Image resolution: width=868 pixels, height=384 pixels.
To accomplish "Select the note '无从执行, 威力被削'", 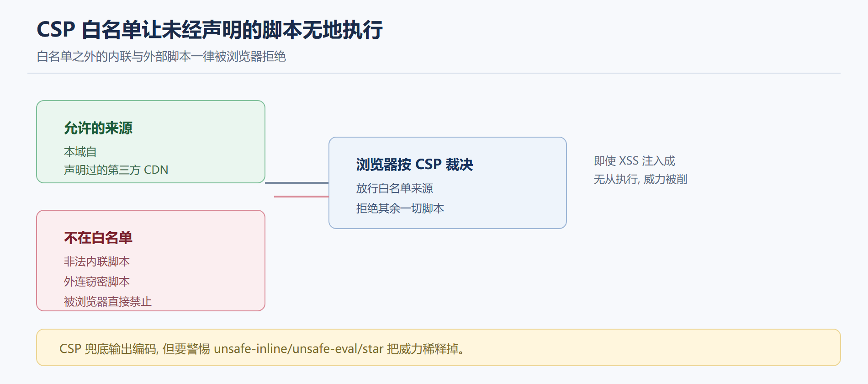I will pos(640,179).
